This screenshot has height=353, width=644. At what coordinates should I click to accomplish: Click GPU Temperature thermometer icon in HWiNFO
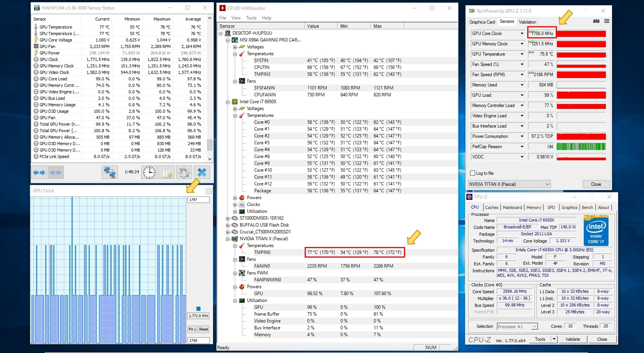(x=36, y=27)
